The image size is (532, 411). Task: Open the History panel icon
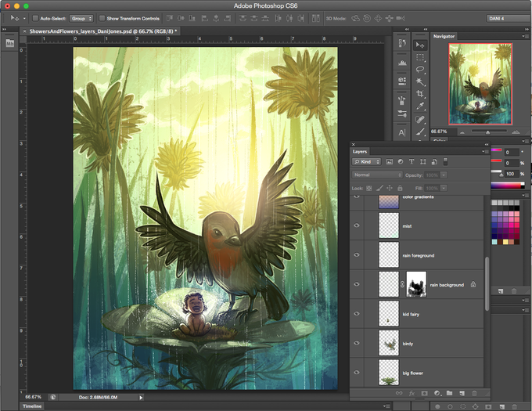402,43
